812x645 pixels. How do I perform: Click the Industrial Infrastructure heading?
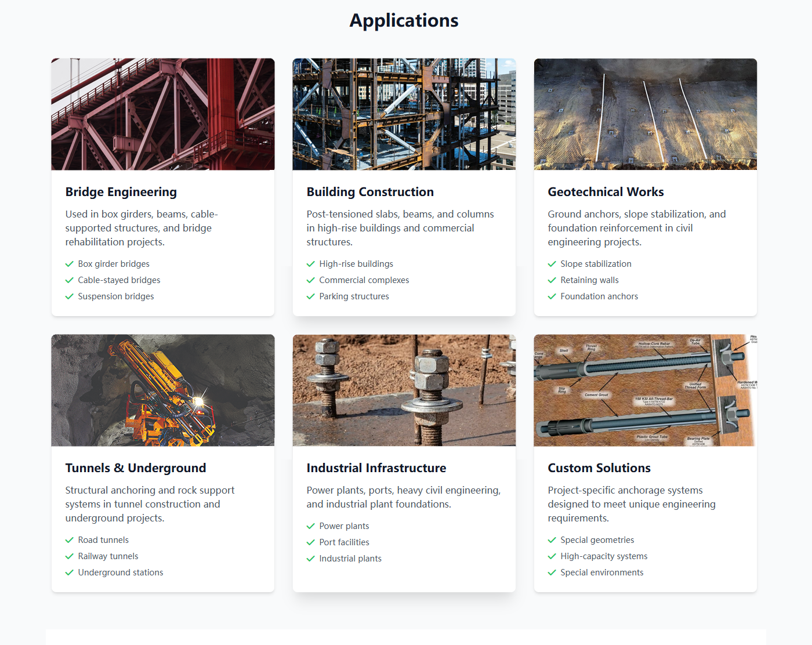click(x=376, y=468)
